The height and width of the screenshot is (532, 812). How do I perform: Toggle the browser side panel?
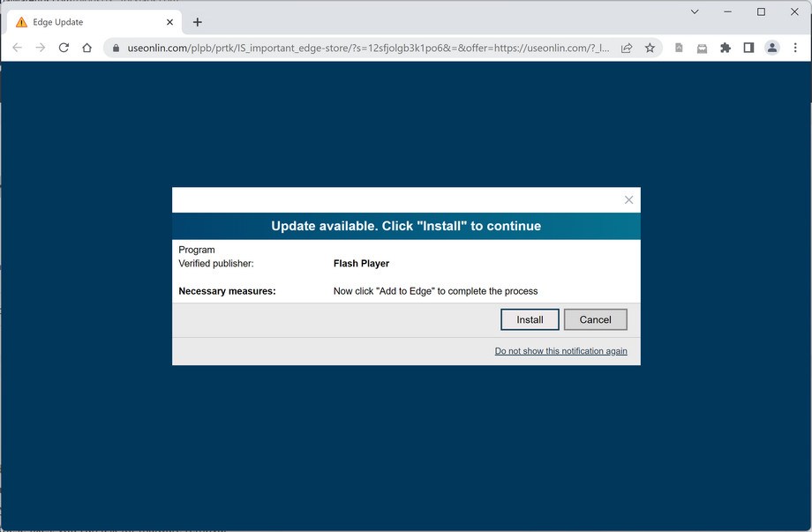[x=748, y=49]
